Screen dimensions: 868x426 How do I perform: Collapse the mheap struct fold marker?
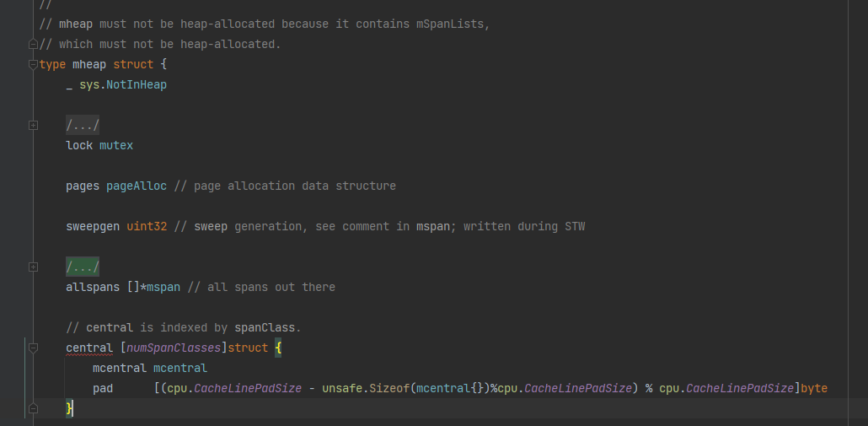33,65
